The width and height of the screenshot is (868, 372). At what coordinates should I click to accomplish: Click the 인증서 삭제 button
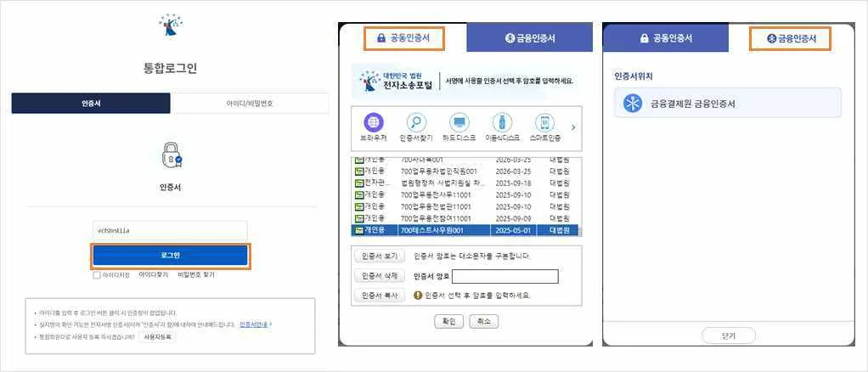380,276
